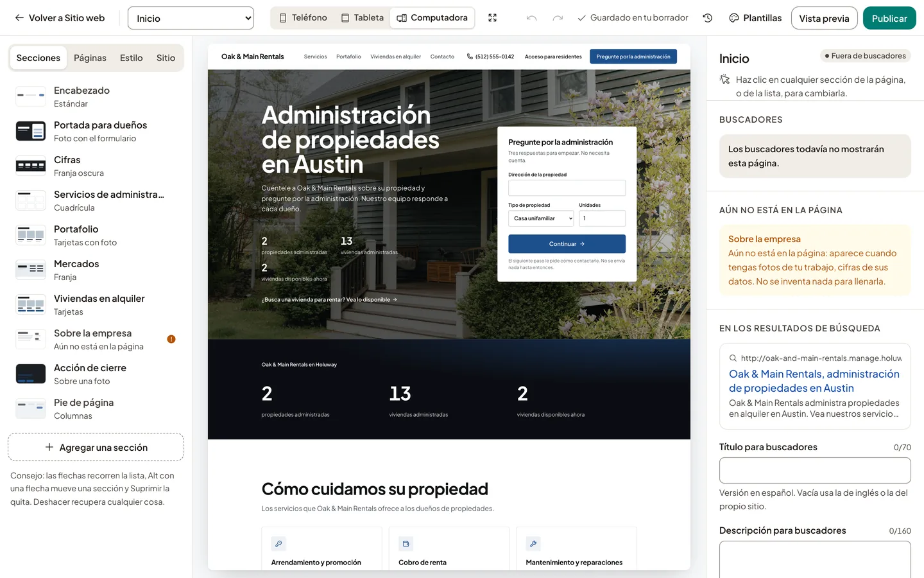924x578 pixels.
Task: Click the Viviendas en alquiler section icon
Action: (x=31, y=304)
